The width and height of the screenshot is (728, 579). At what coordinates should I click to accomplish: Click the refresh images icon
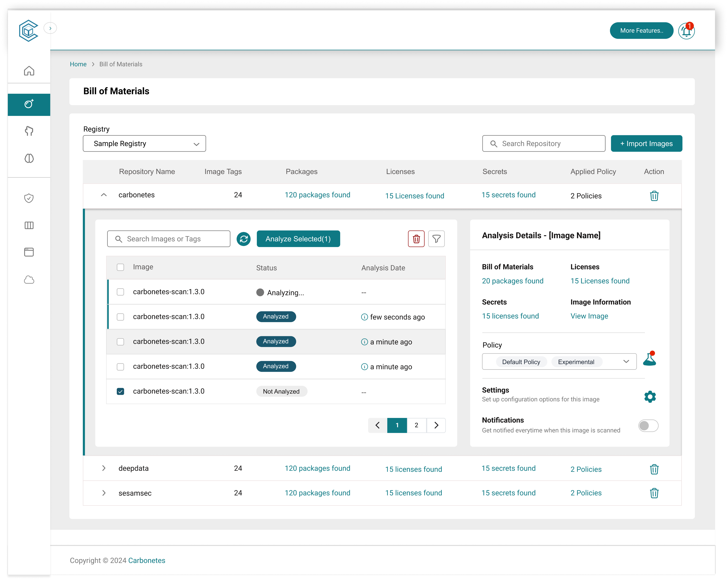243,239
